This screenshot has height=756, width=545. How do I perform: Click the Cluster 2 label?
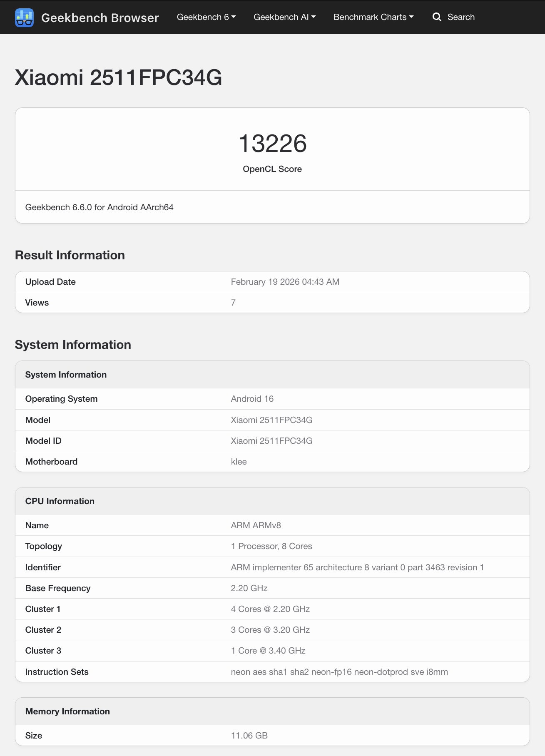pyautogui.click(x=43, y=630)
